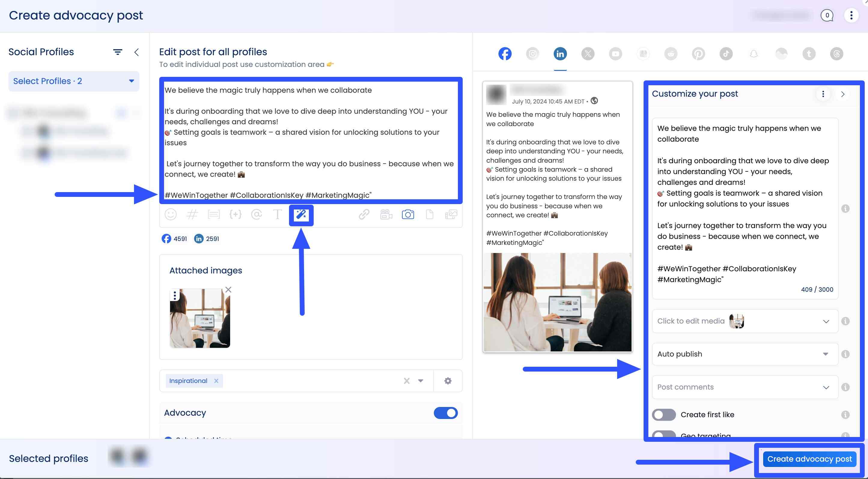Attach a photo using the camera icon
868x479 pixels.
point(408,214)
